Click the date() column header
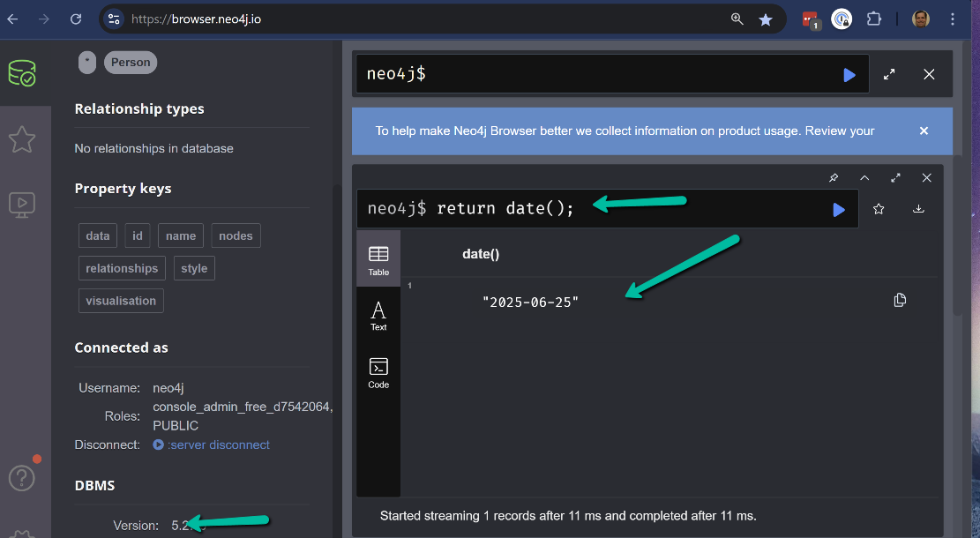 (x=481, y=254)
